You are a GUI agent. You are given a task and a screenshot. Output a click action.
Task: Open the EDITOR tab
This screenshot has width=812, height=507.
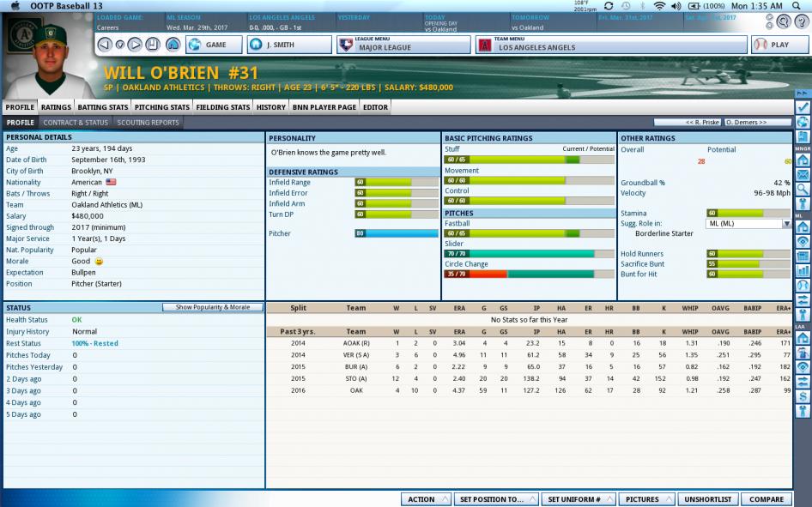[375, 107]
